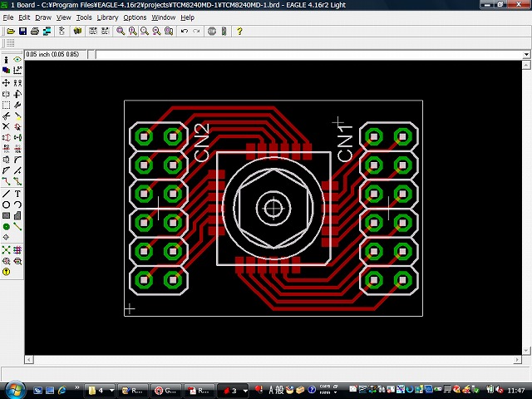Open the Display layers tool
The image size is (532, 399).
pyautogui.click(x=6, y=70)
